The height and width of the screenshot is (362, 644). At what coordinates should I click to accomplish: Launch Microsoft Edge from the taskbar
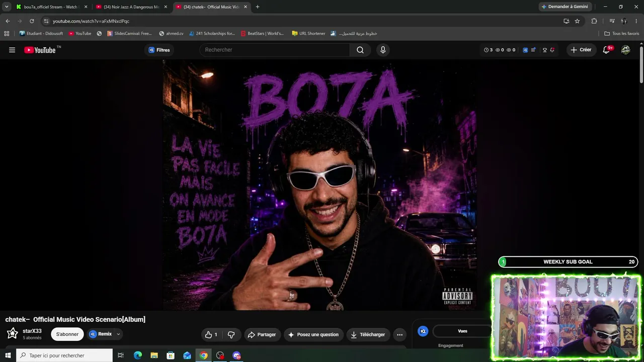(137, 355)
